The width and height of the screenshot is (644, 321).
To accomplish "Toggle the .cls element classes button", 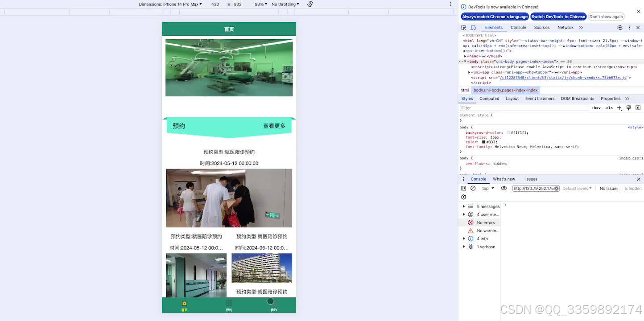I will [x=609, y=108].
